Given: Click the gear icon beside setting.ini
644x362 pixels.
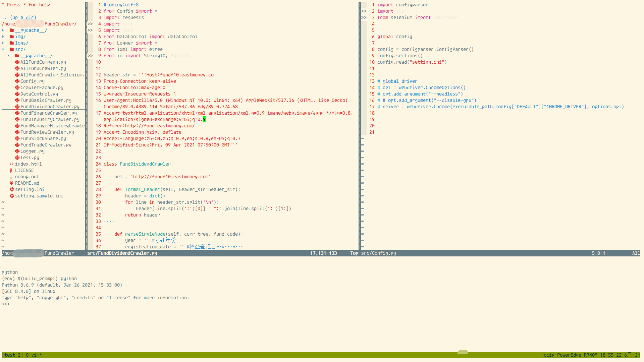Looking at the screenshot, I should 12,189.
